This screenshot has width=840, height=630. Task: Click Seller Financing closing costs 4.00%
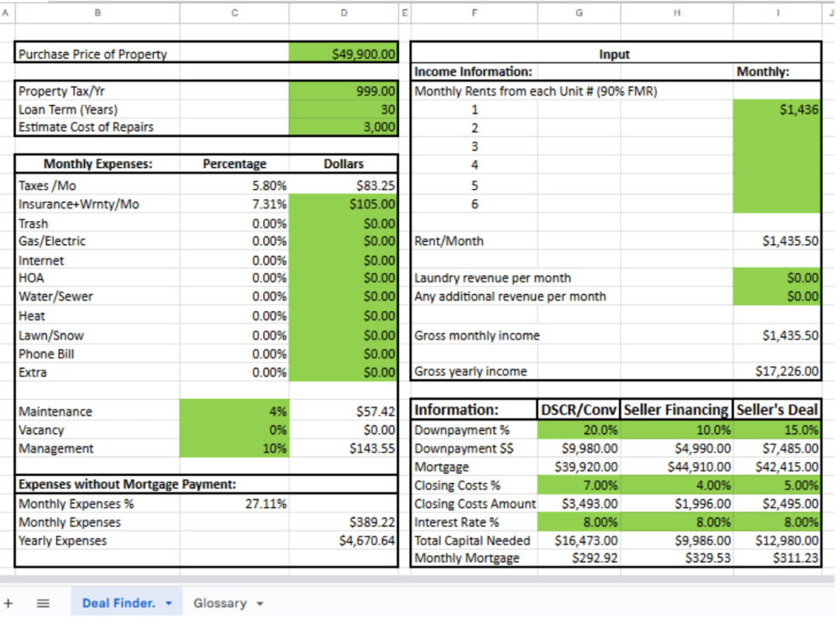(676, 486)
